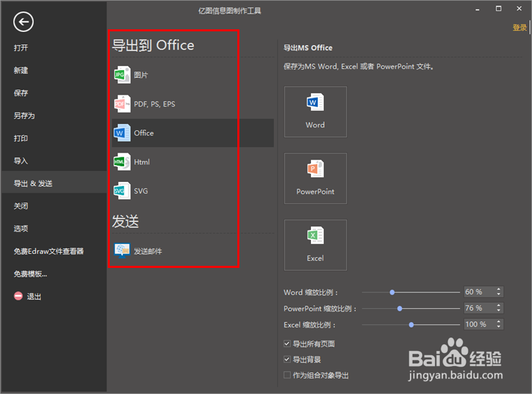Image resolution: width=532 pixels, height=394 pixels.
Task: Click the Word scale 60 % field
Action: click(479, 292)
